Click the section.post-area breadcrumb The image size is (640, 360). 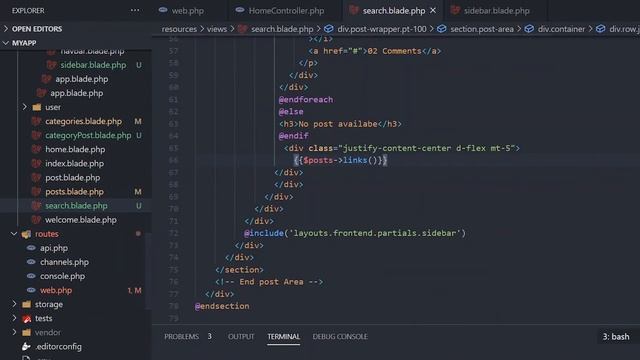(x=482, y=29)
